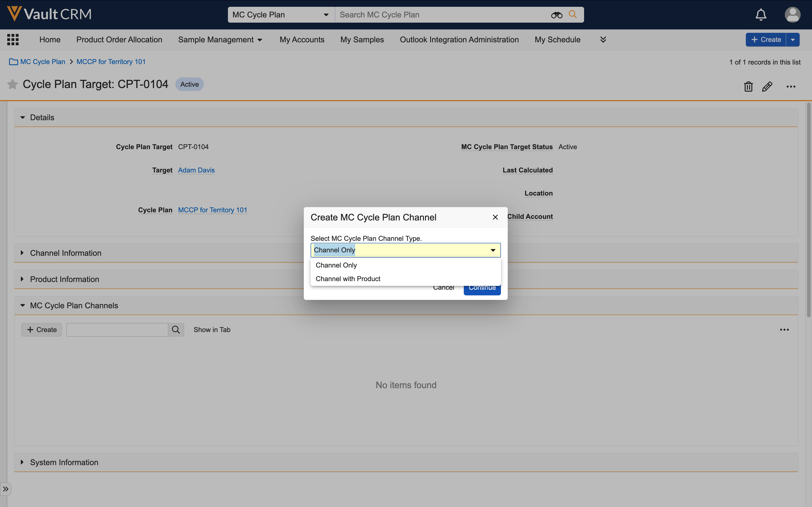Screen dimensions: 812x507
Task: Click the notifications bell icon
Action: 761,15
